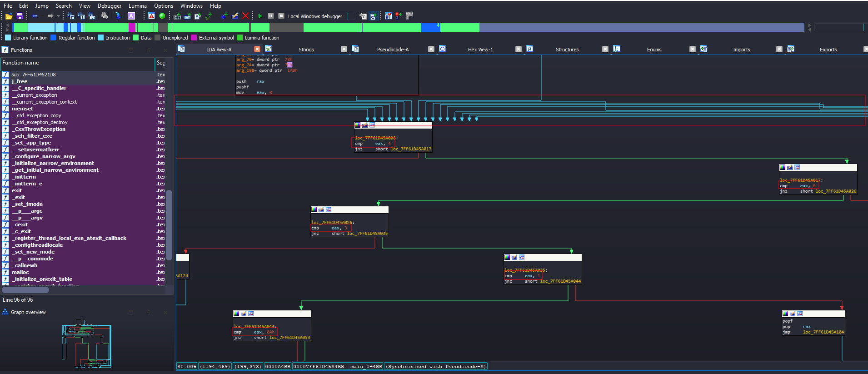Viewport: 868px width, 374px height.
Task: Select the malloc function in the list
Action: point(20,272)
